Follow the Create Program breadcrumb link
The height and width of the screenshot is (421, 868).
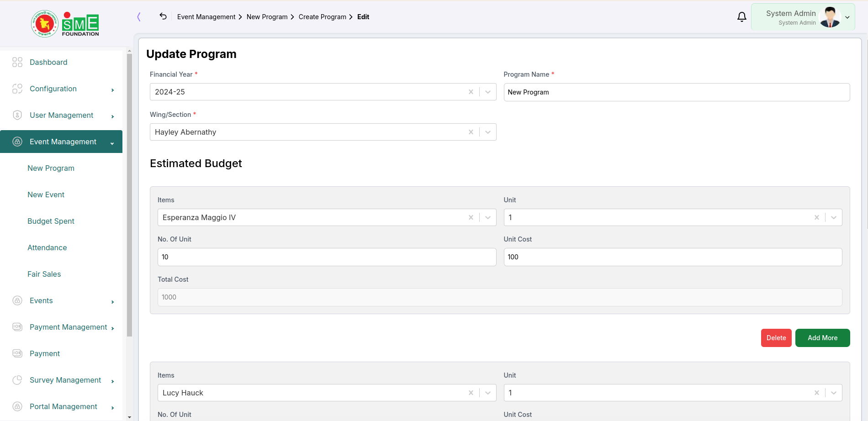tap(322, 17)
